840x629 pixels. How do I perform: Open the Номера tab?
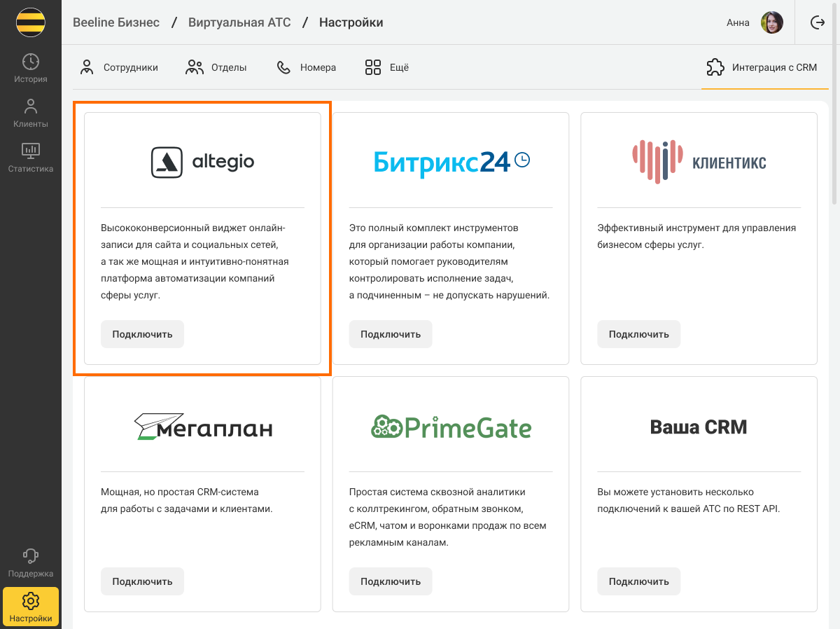pos(306,68)
